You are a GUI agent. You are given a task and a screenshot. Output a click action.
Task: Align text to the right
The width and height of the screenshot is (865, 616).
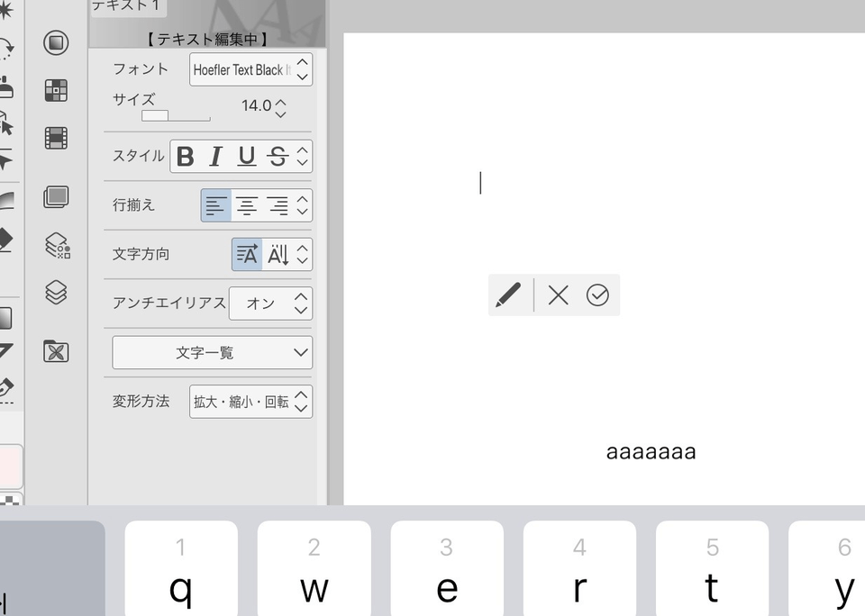[x=278, y=205]
